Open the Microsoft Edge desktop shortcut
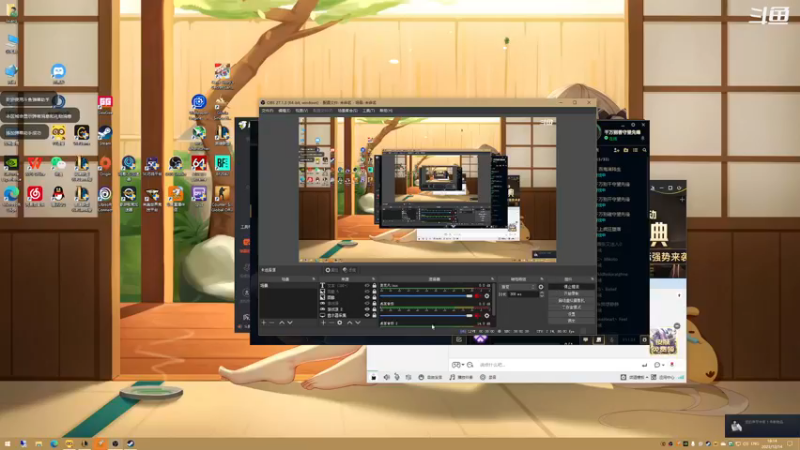 (11, 193)
